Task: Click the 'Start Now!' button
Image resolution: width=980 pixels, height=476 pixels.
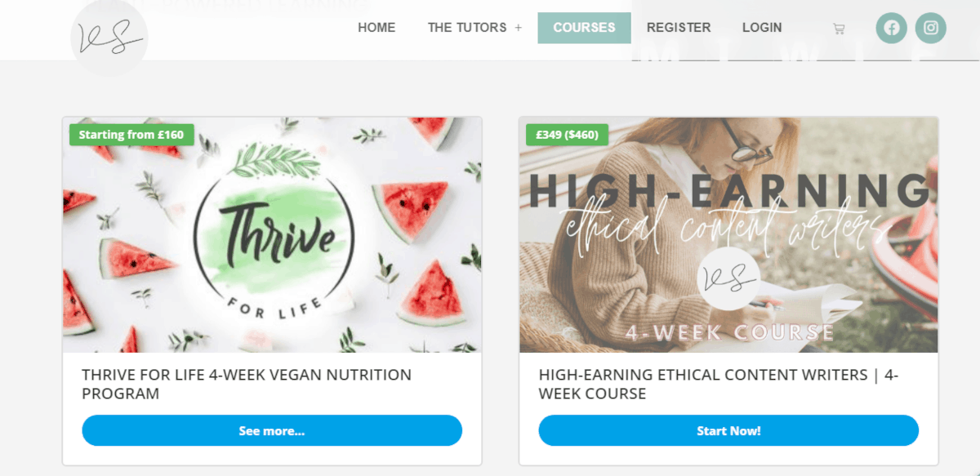Action: 728,430
